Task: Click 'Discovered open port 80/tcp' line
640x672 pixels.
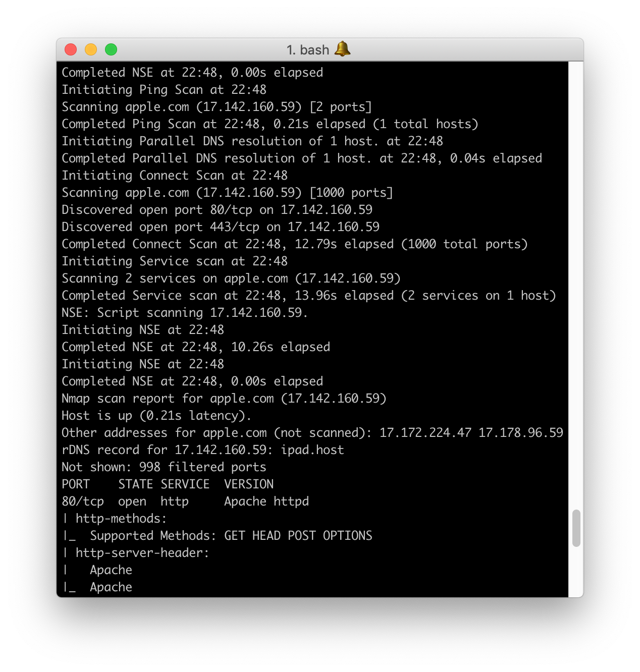Action: coord(217,210)
